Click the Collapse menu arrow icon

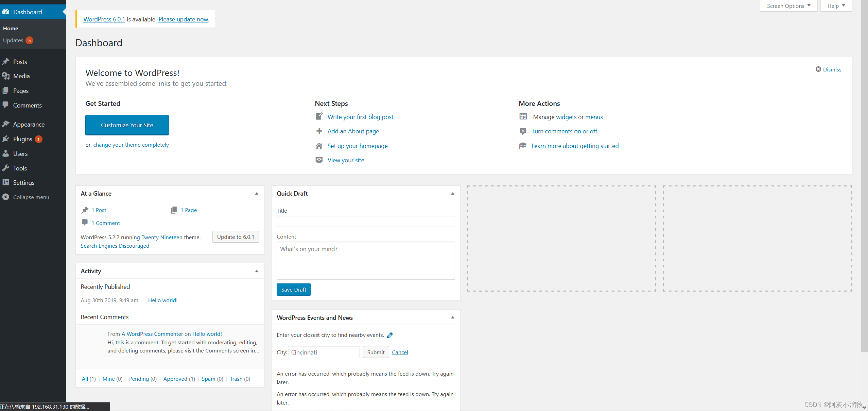pos(5,197)
